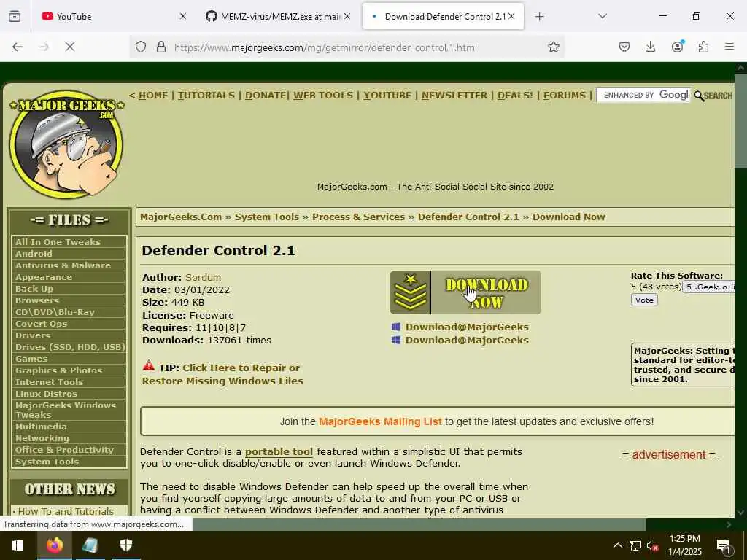Open System Tools breadcrumb link
Image resolution: width=747 pixels, height=560 pixels.
(x=267, y=217)
